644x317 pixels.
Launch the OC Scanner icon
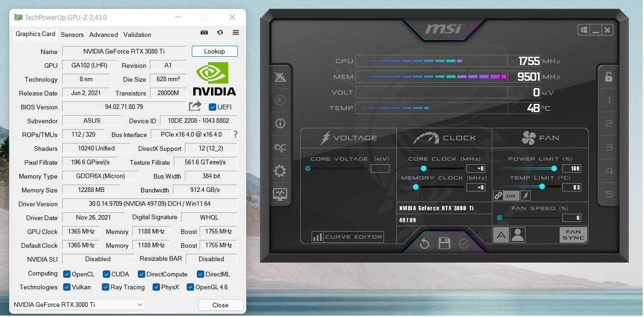point(280,148)
